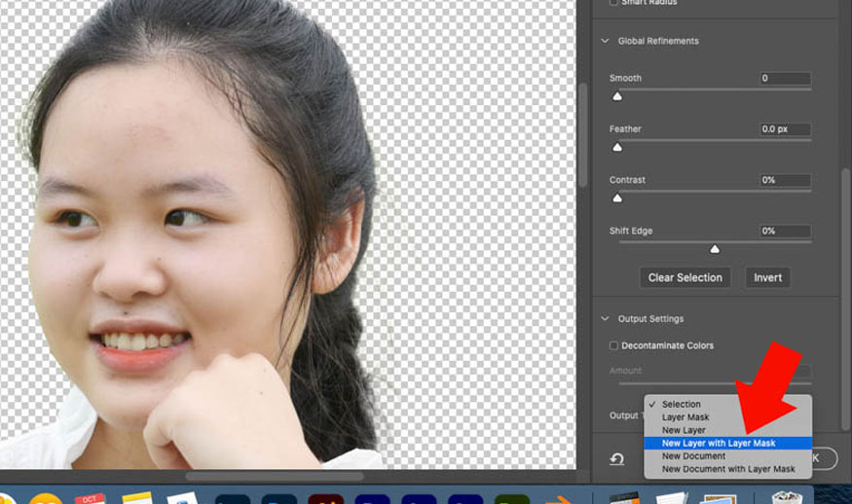Click the Smooth label
This screenshot has width=852, height=504.
[x=625, y=78]
